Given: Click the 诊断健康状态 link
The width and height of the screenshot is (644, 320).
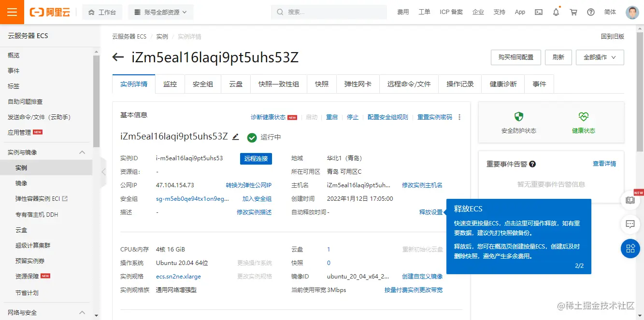Looking at the screenshot, I should pyautogui.click(x=268, y=117).
